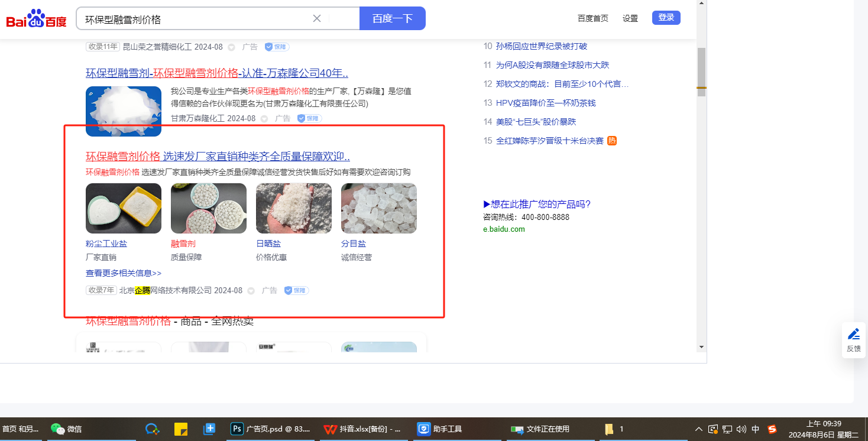This screenshot has height=441, width=868.
Task: Open the 分目盐 text link
Action: (354, 244)
